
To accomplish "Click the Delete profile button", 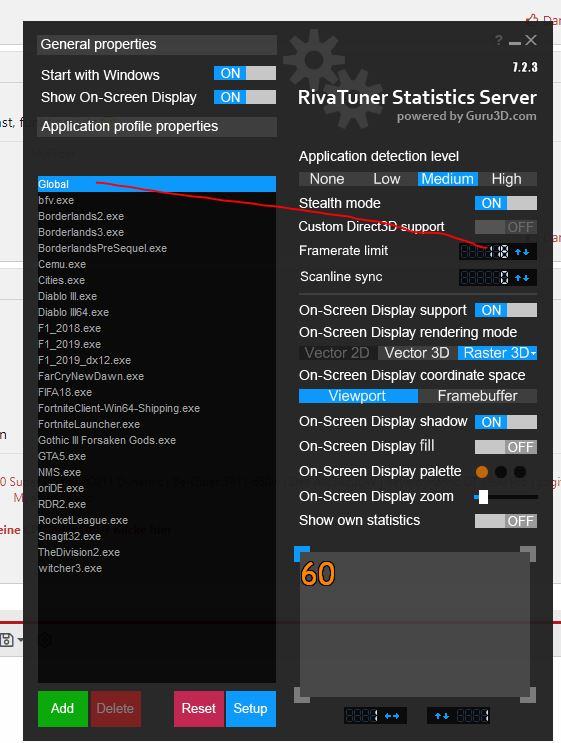I will click(116, 708).
